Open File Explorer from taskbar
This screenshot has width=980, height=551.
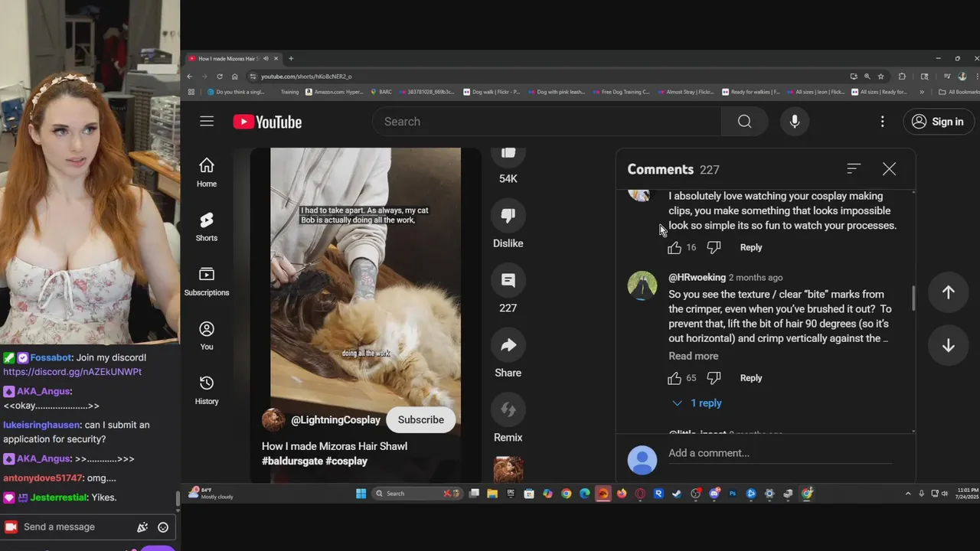click(x=492, y=494)
